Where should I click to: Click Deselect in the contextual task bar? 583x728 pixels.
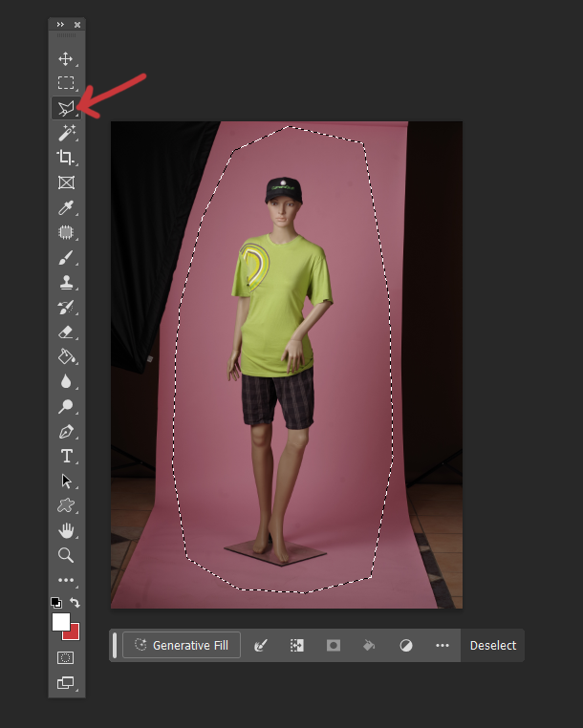tap(492, 646)
